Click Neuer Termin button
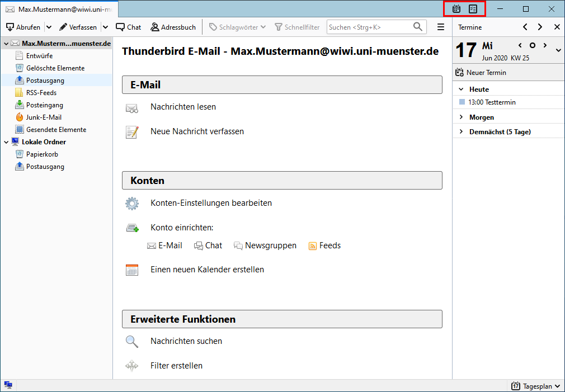The width and height of the screenshot is (565, 392). click(481, 73)
